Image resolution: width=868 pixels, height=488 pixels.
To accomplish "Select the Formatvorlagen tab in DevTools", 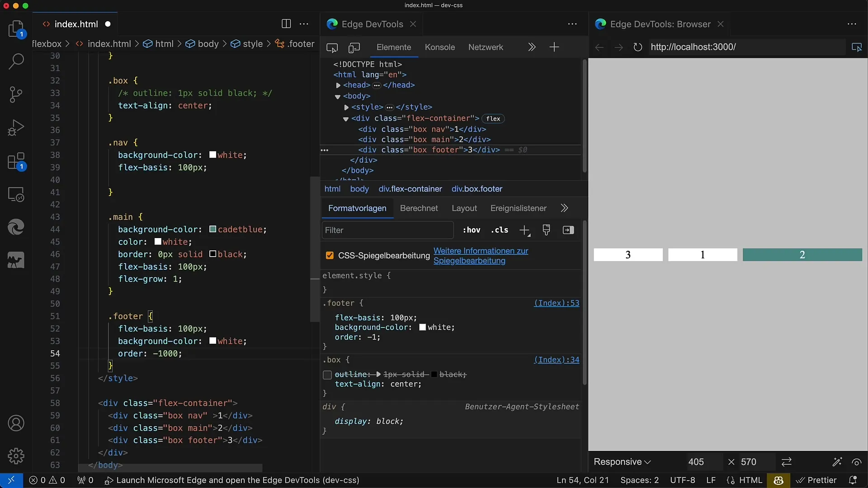I will tap(357, 209).
